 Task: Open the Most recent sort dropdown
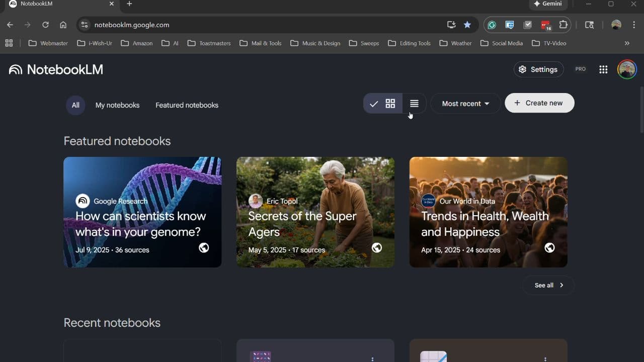(465, 104)
